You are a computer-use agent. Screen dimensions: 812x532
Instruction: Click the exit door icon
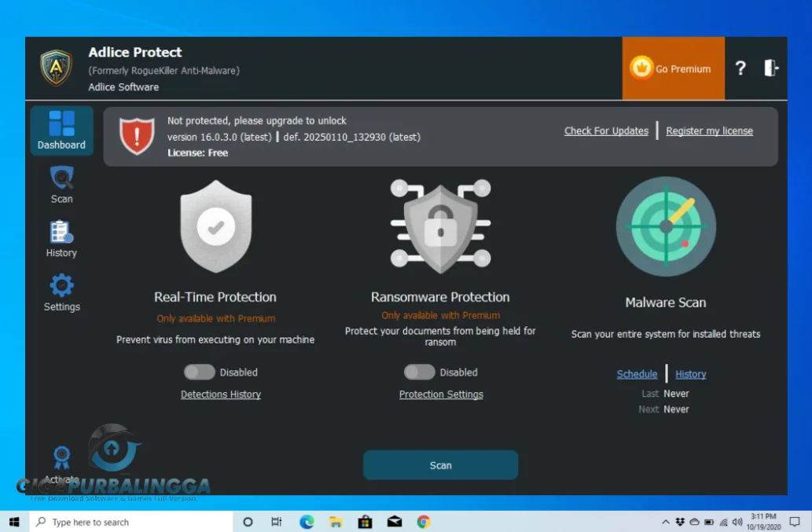coord(771,68)
